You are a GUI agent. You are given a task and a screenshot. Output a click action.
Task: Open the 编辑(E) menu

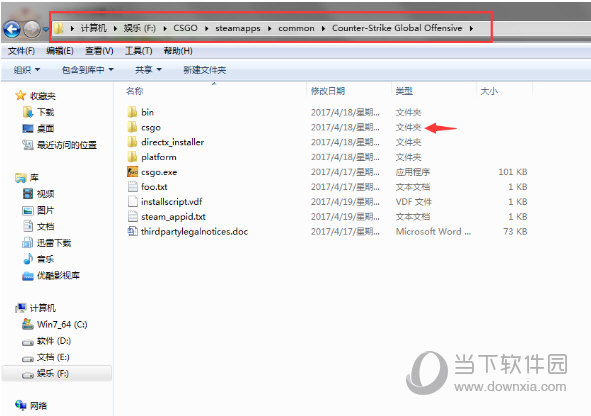point(60,51)
